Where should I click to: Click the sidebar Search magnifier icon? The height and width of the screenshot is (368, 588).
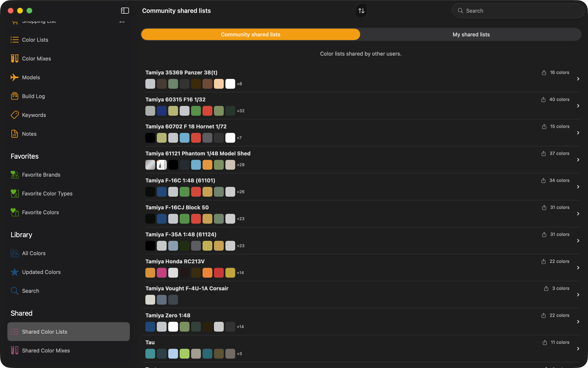tap(14, 291)
